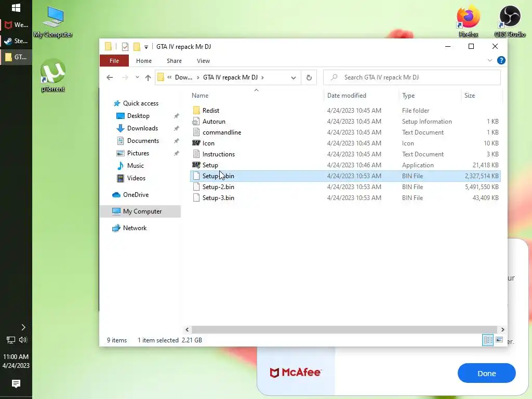
Task: Click the New folder quick access toolbar icon
Action: click(137, 46)
